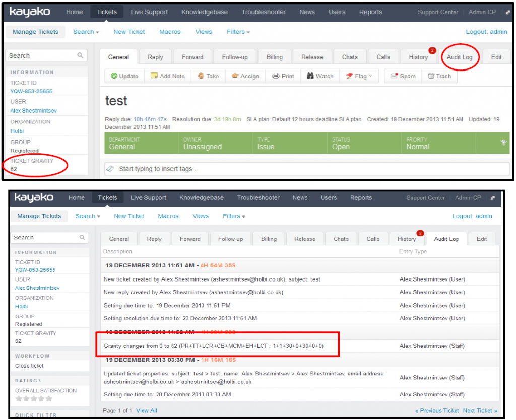Change Department General in green bar

pos(142,143)
